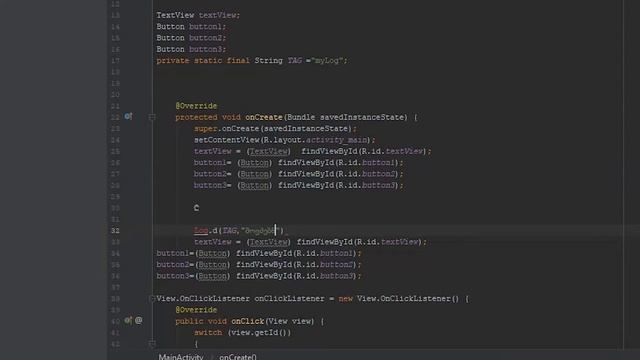The height and width of the screenshot is (360, 640).
Task: Click the 'Button button2;' declaration
Action: tap(191, 38)
